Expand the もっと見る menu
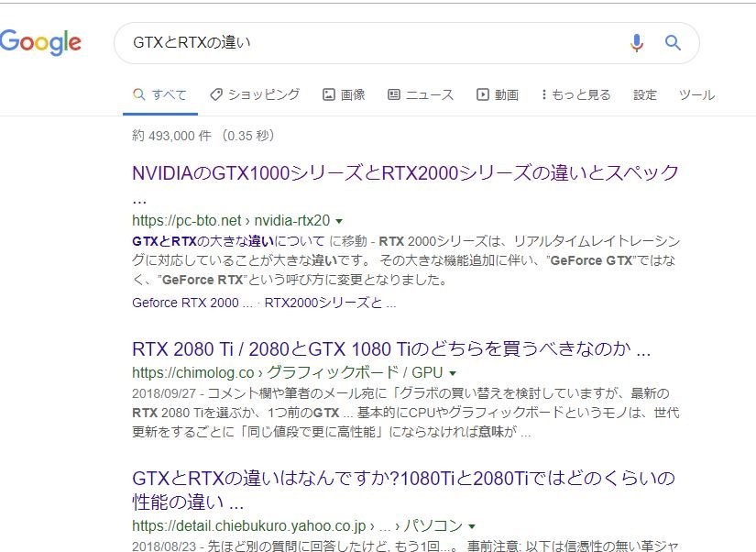This screenshot has width=756, height=552. 575,94
